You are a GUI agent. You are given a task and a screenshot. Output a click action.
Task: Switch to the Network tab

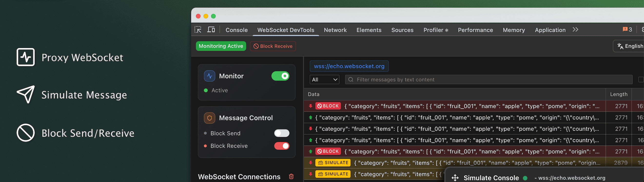click(x=335, y=30)
